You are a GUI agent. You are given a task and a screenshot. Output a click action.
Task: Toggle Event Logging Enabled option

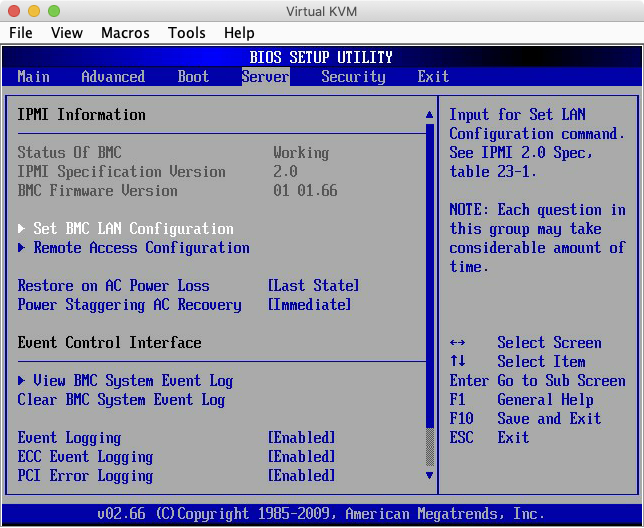301,438
